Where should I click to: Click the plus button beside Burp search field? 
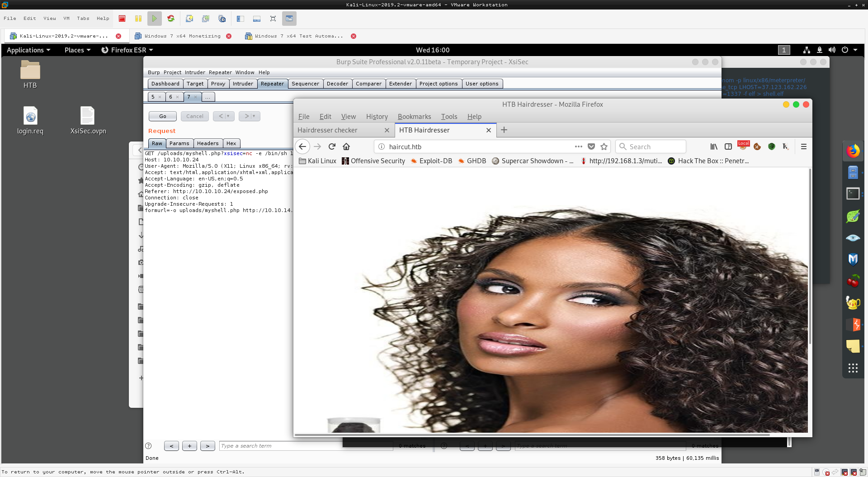point(189,446)
